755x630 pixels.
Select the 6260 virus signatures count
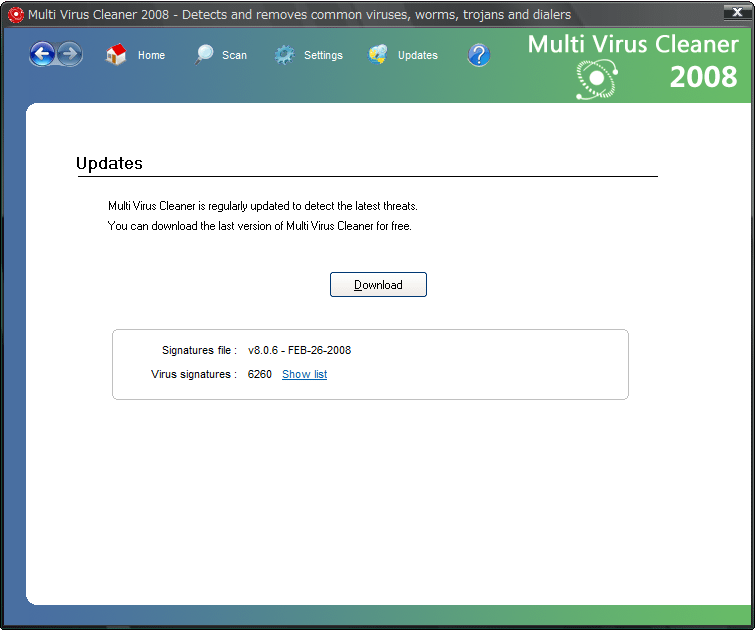pos(260,374)
